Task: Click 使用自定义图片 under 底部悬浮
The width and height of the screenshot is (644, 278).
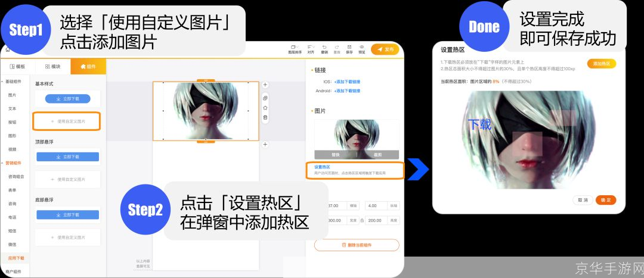Action: tap(68, 238)
